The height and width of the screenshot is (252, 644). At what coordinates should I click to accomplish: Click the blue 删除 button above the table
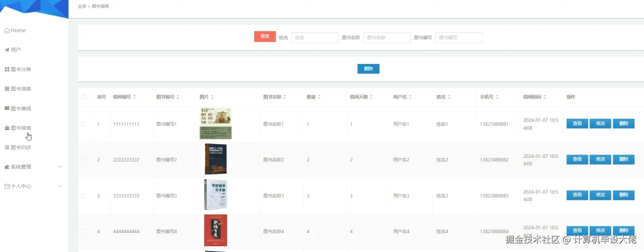click(x=368, y=69)
